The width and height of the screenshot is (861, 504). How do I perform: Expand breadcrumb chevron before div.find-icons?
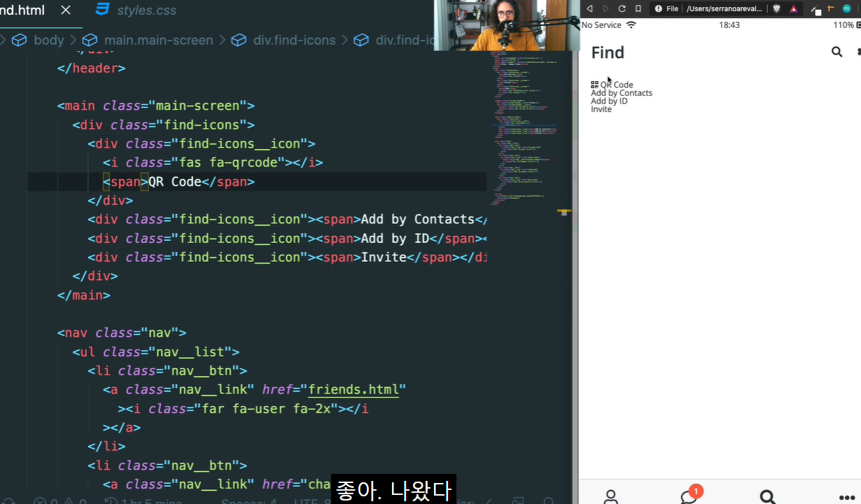click(x=223, y=40)
